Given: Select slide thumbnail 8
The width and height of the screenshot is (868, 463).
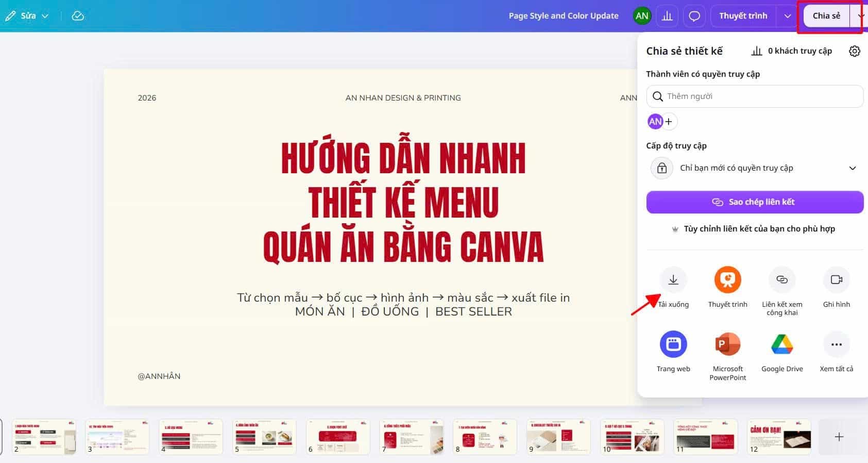Looking at the screenshot, I should pos(485,437).
